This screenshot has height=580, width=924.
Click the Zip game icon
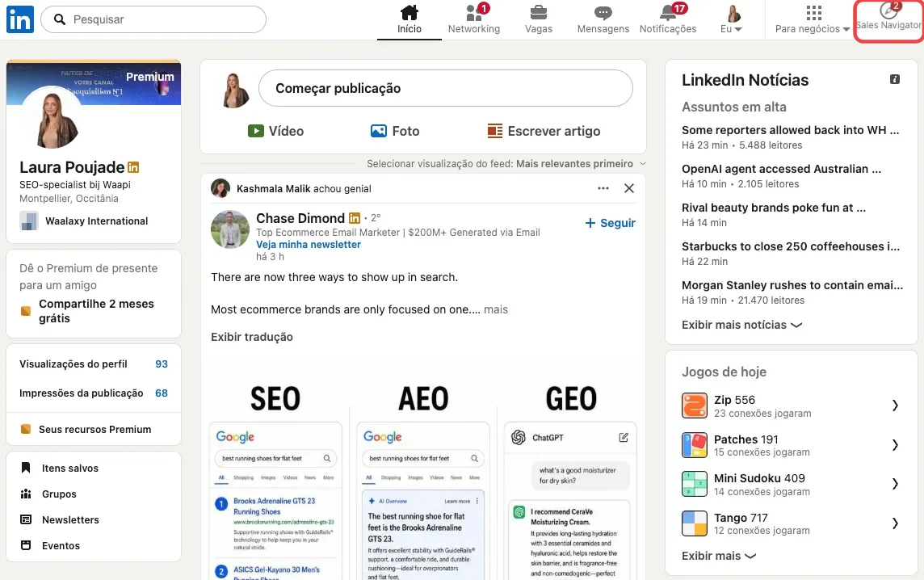coord(694,406)
